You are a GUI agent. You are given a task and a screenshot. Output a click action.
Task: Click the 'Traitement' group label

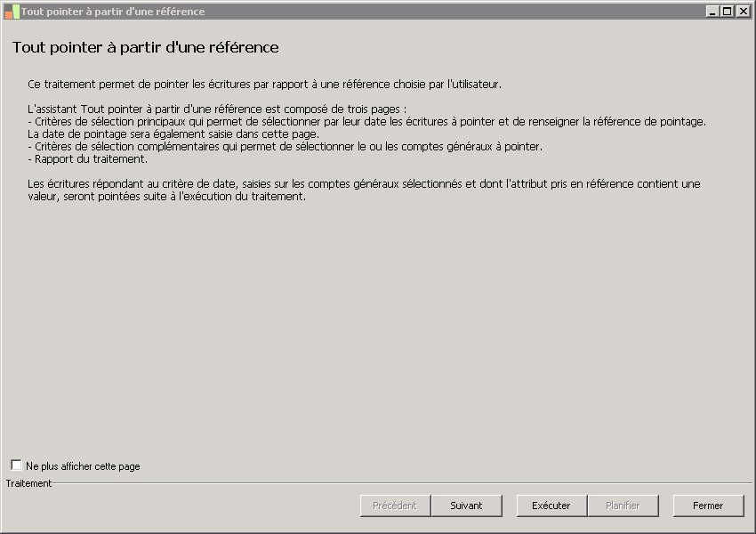pyautogui.click(x=29, y=483)
